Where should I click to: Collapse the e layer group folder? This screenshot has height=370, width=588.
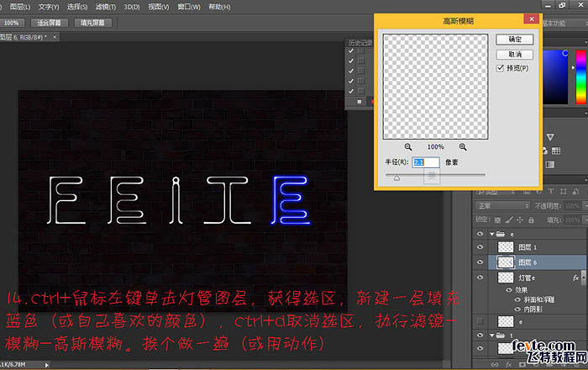tap(491, 235)
